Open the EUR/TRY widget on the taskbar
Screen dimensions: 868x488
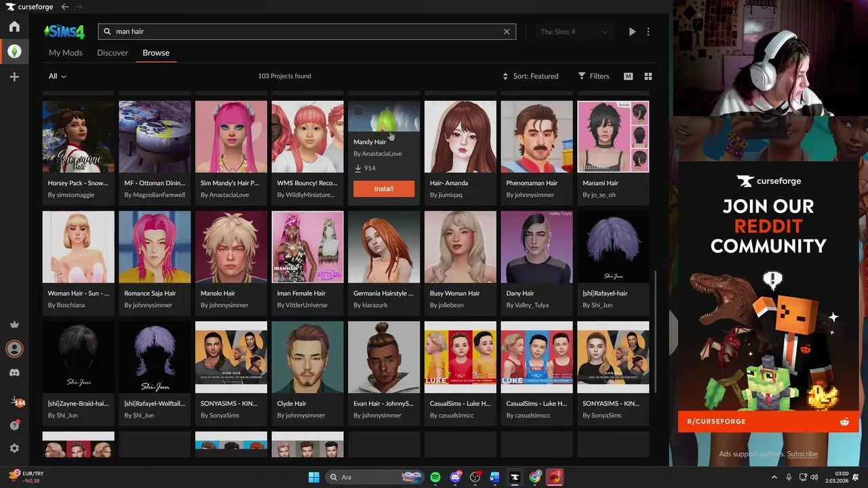(x=24, y=477)
